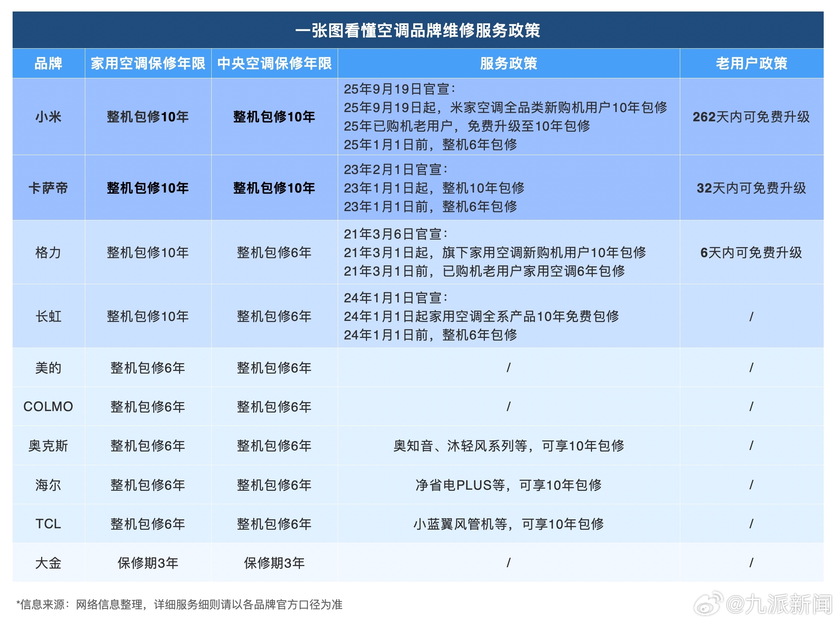Click the line 23年1月1日前，整机6年包修
This screenshot has height=624, width=840.
pos(430,206)
